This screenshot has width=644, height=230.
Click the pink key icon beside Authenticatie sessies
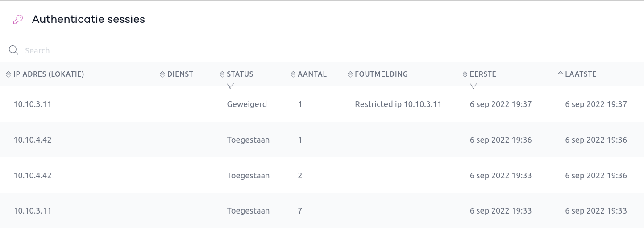(x=18, y=20)
